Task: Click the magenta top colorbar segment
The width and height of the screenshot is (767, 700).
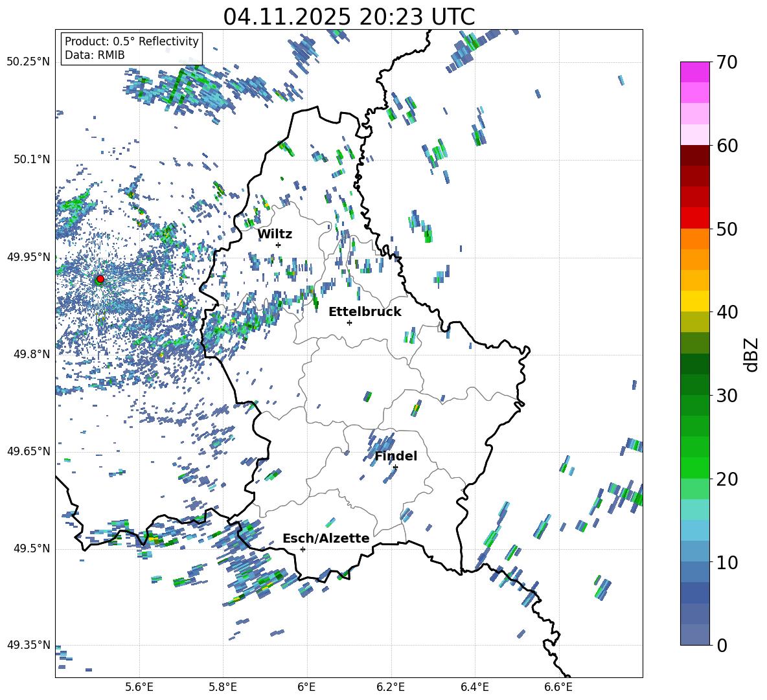Action: pos(694,72)
